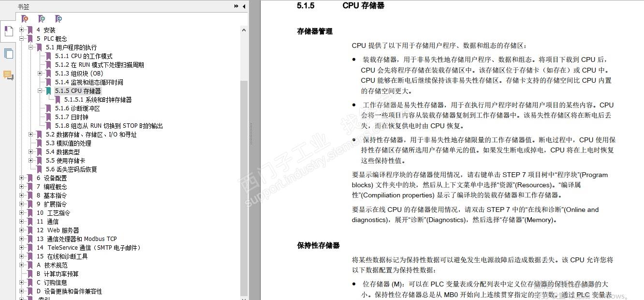Click the delete bookmark icon
This screenshot has height=300, width=644.
(25, 19)
